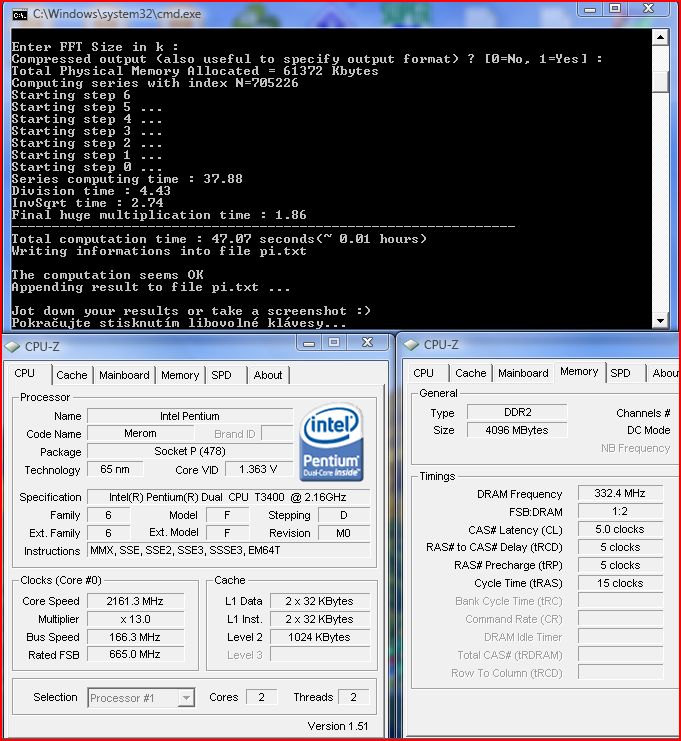The image size is (681, 741).
Task: Click the Cycle Time (tRAS) value '15 clocks'
Action: click(620, 583)
